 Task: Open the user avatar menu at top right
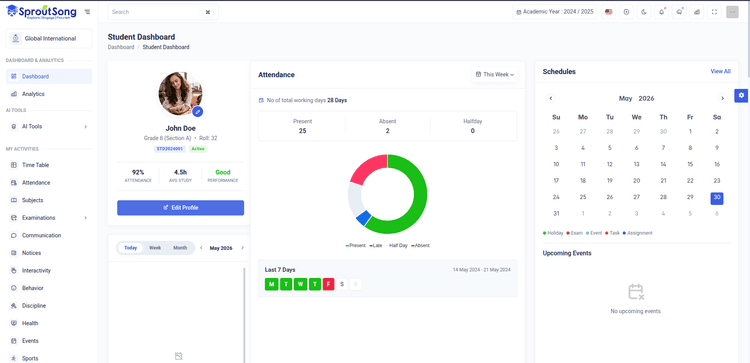coord(732,12)
